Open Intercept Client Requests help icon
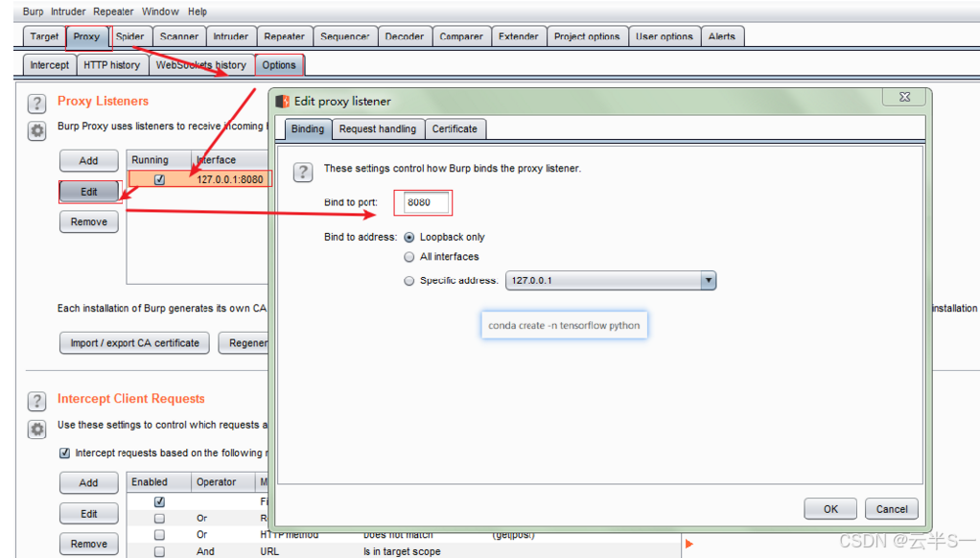 click(x=36, y=401)
